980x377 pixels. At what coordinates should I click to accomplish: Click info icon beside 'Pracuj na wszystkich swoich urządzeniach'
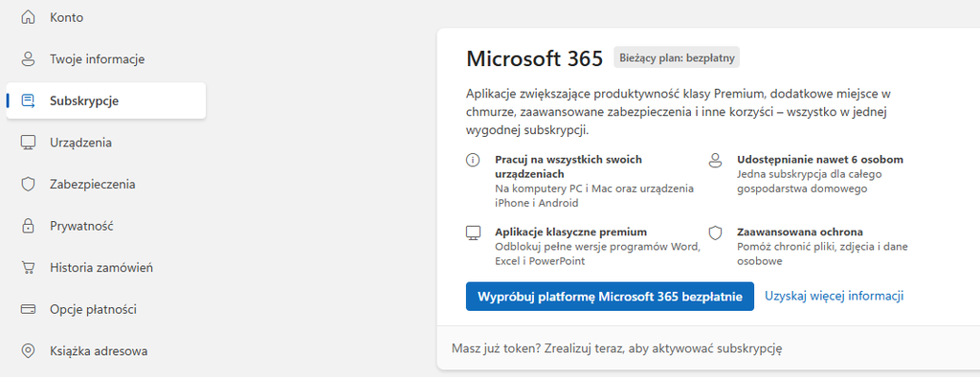click(473, 160)
